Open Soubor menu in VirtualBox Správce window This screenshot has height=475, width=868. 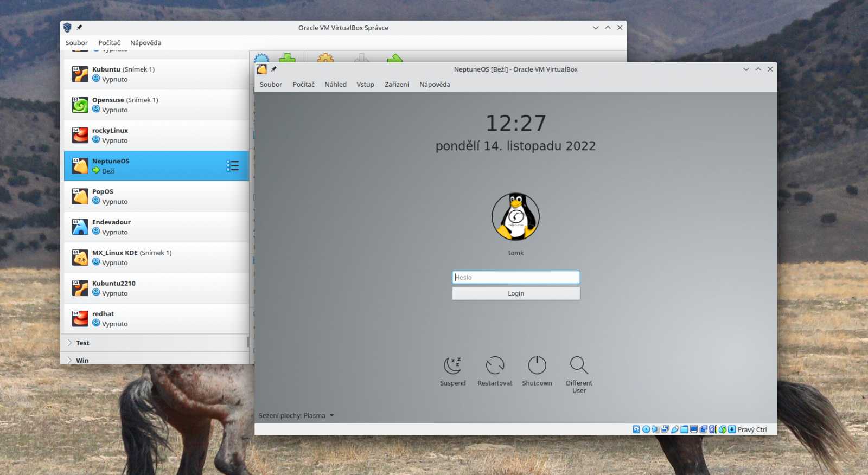point(76,43)
